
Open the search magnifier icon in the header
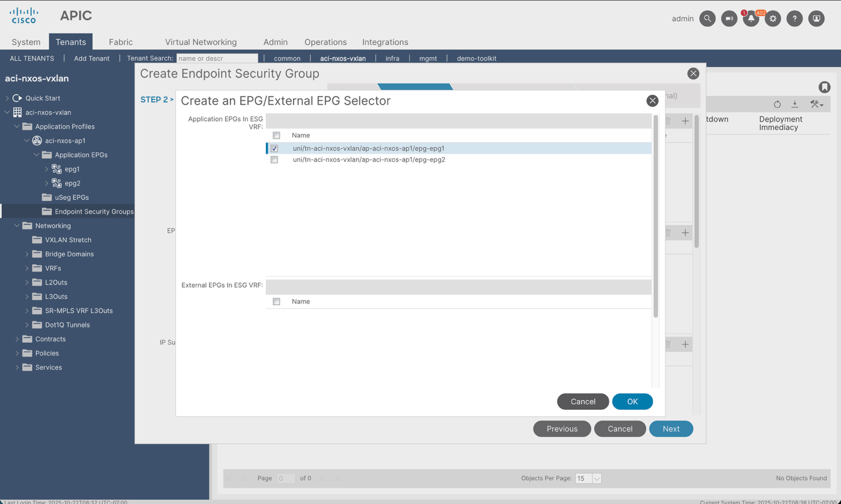[707, 18]
